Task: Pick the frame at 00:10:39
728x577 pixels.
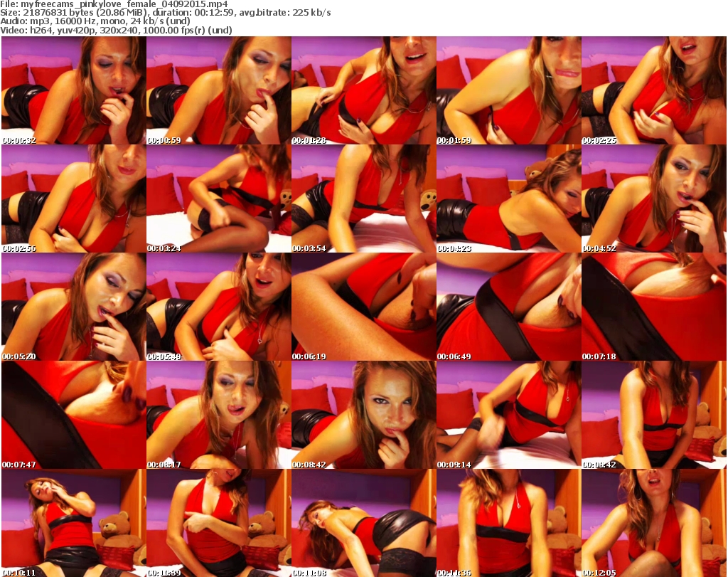Action: point(219,523)
